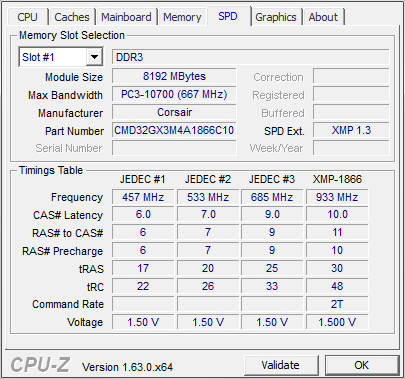This screenshot has height=379, width=405.
Task: Click the tRC value 48
Action: click(337, 286)
